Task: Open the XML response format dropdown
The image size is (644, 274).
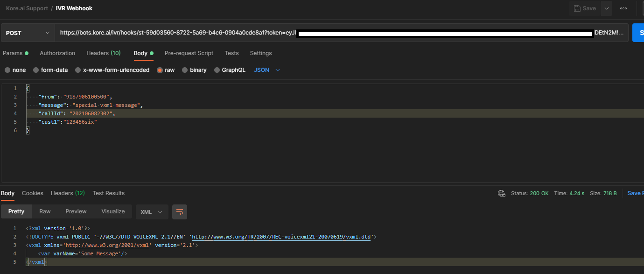Action: (x=152, y=212)
